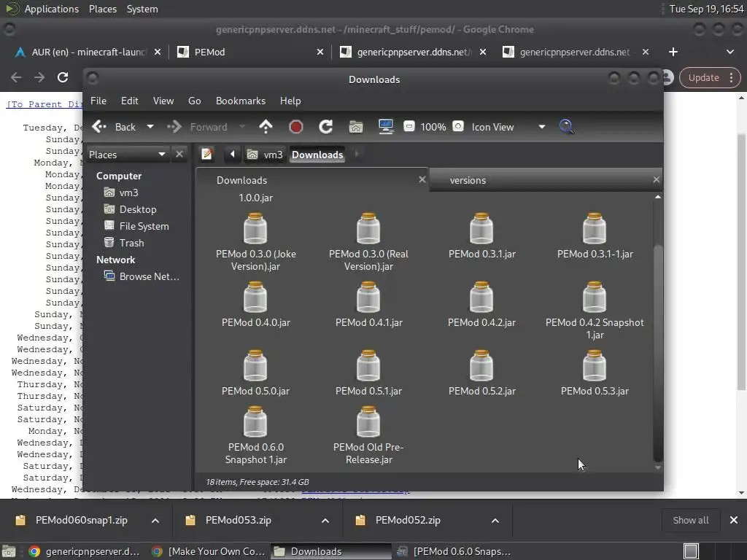
Task: Open the Computer toolbar icon
Action: point(385,127)
